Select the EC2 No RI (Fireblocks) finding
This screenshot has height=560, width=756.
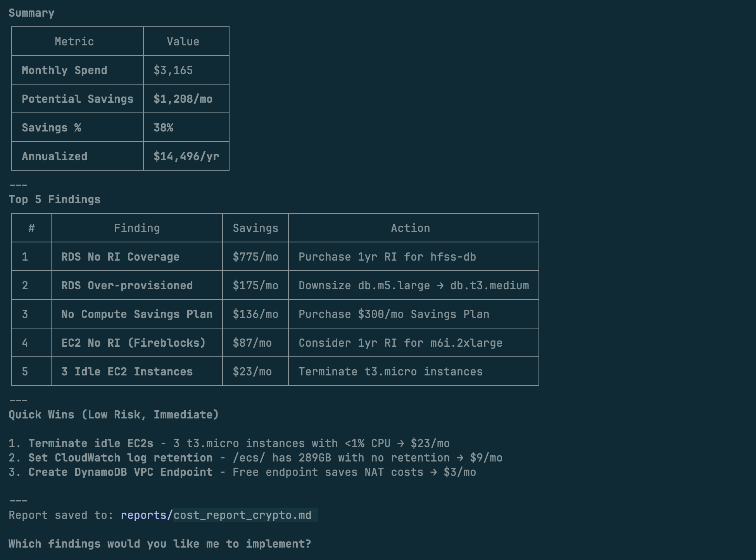point(133,343)
